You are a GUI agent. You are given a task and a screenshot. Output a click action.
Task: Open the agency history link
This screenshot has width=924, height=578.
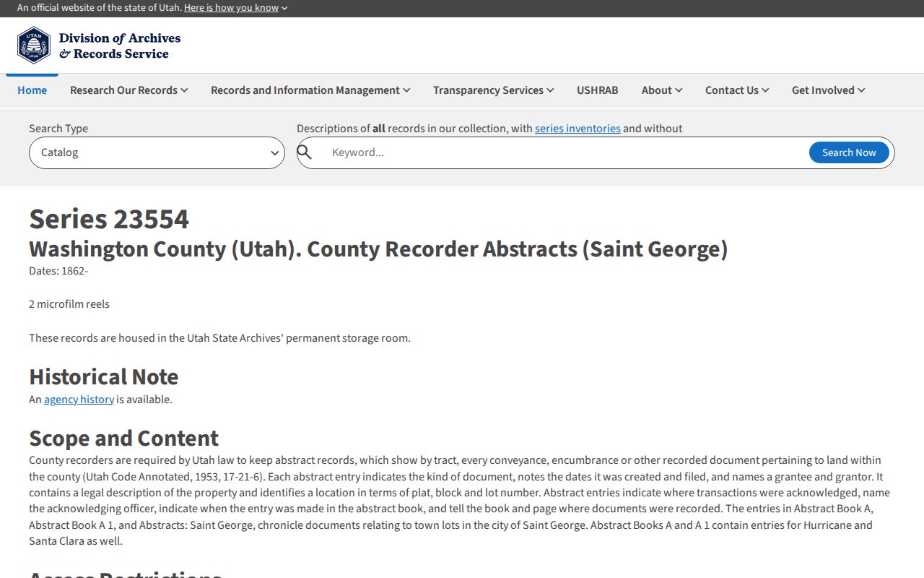79,400
